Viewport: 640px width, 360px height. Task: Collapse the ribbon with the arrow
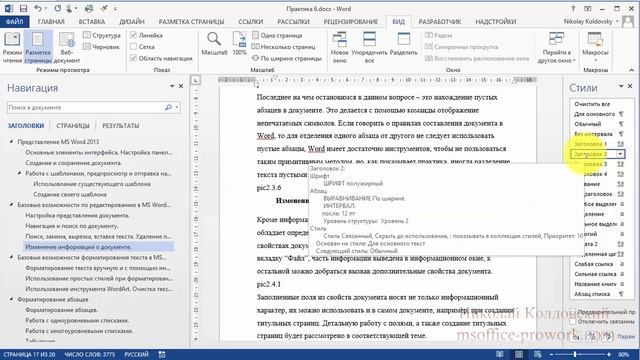click(x=632, y=70)
